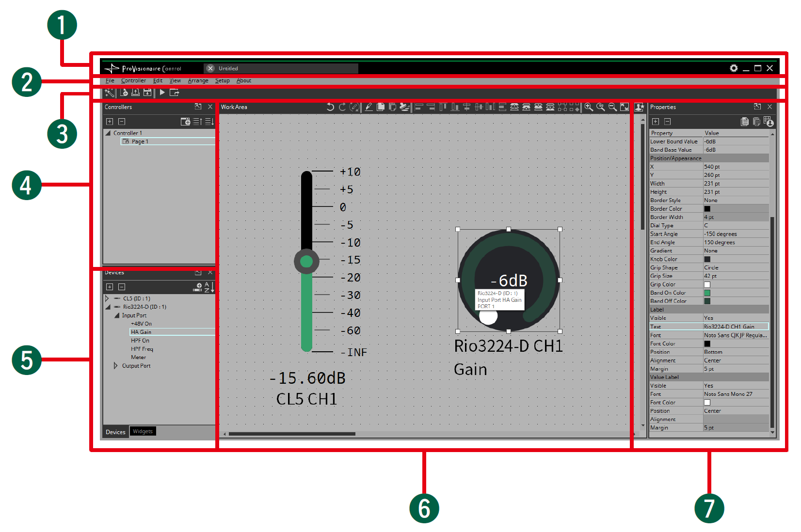Open the Setup menu
The height and width of the screenshot is (532, 801).
(222, 80)
